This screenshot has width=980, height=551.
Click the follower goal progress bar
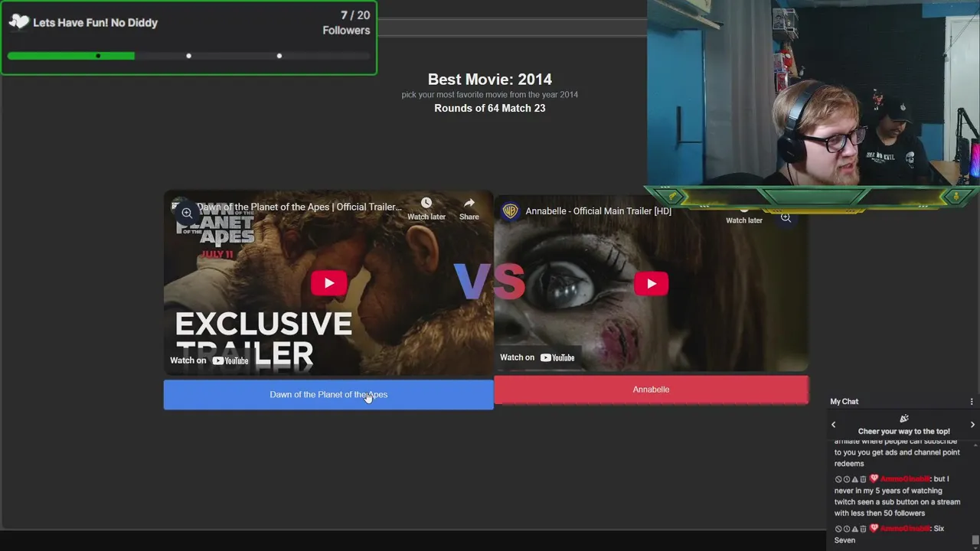coord(188,56)
